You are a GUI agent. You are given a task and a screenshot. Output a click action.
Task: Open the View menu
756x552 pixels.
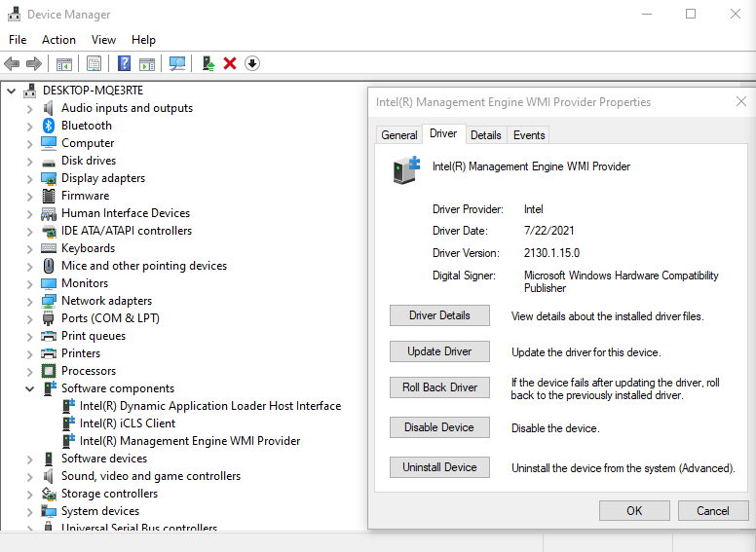103,40
